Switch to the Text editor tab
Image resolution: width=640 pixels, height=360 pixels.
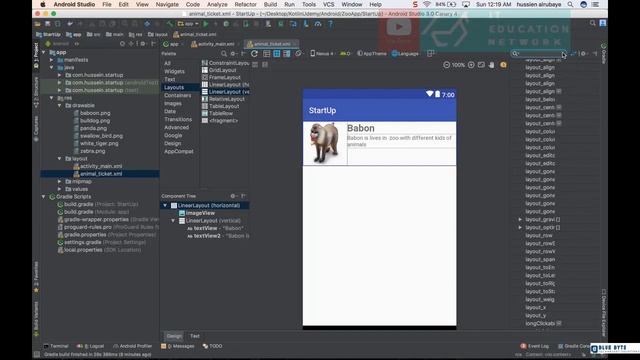coord(195,336)
